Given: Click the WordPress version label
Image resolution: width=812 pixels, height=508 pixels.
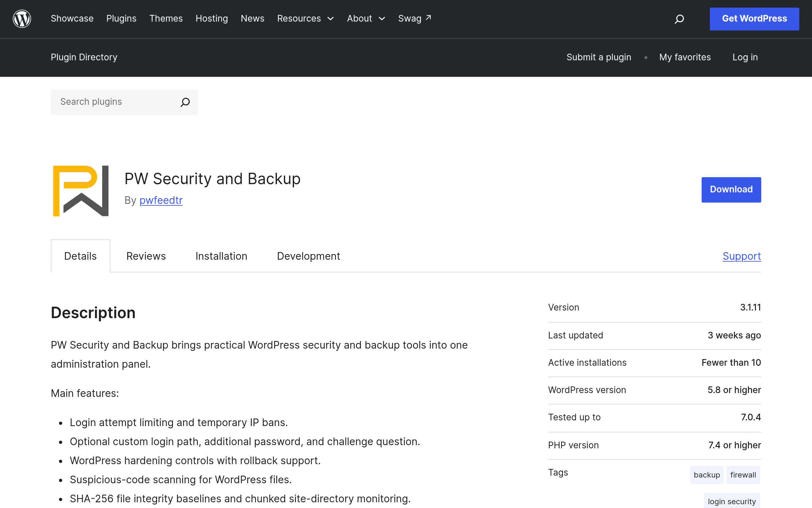Looking at the screenshot, I should (x=587, y=390).
